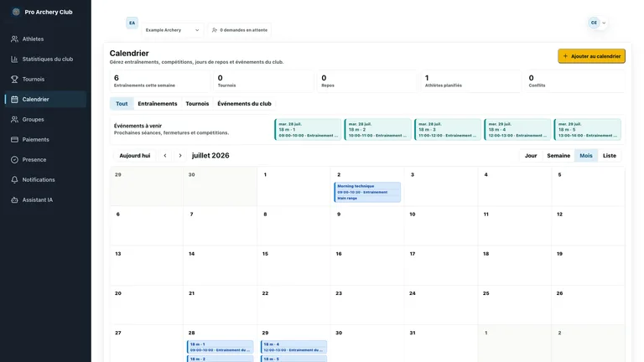Viewport: 644px width, 362px height.
Task: Open upcoming event card 18 m - 2
Action: [378, 130]
